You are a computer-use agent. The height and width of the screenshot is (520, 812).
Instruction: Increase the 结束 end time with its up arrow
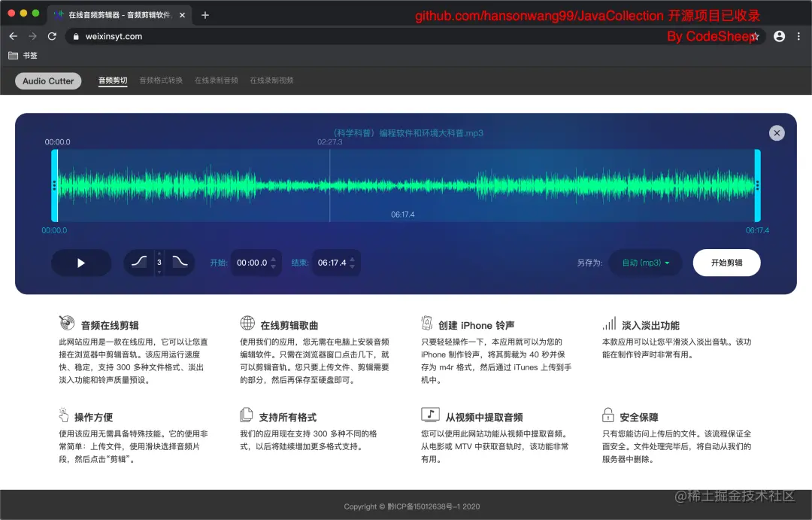click(x=352, y=258)
